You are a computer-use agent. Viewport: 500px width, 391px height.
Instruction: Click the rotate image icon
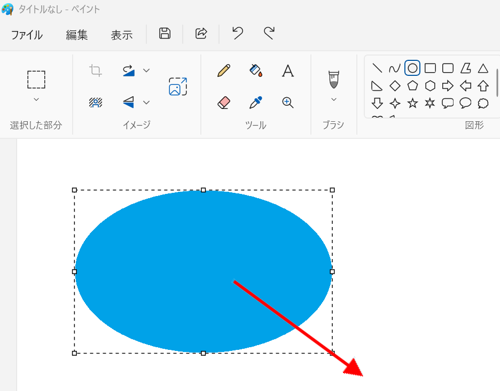click(x=129, y=71)
